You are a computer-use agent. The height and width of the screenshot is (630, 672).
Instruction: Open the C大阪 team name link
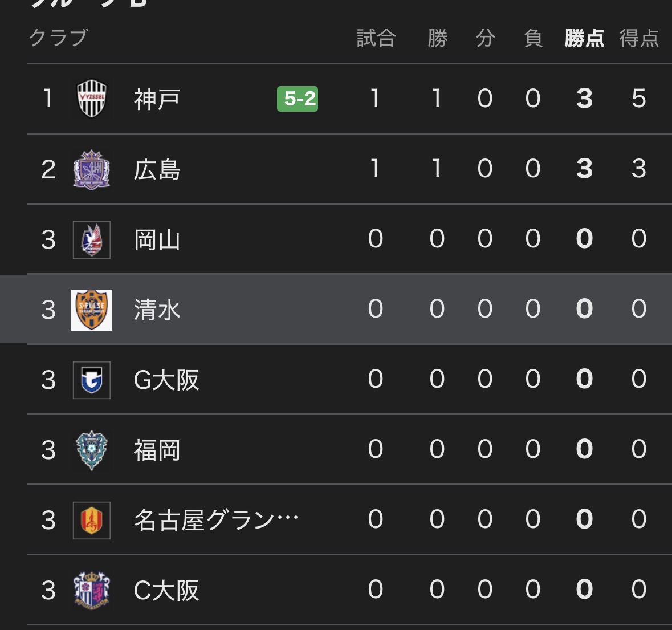(166, 591)
